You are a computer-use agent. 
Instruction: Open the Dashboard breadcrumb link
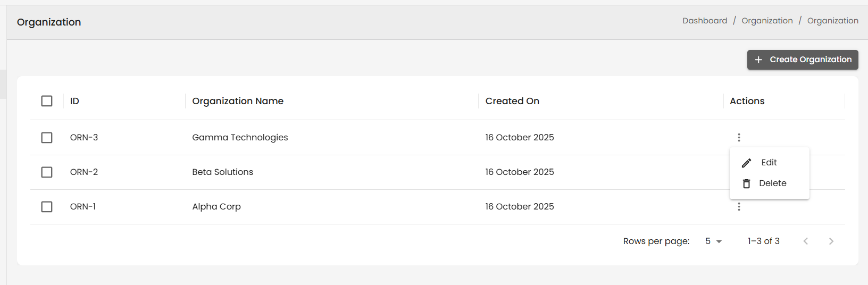pyautogui.click(x=705, y=21)
